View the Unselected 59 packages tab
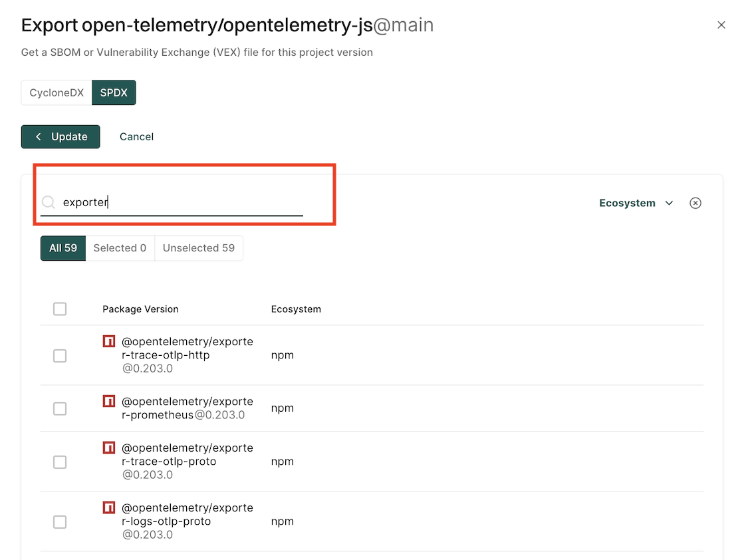 pyautogui.click(x=198, y=248)
